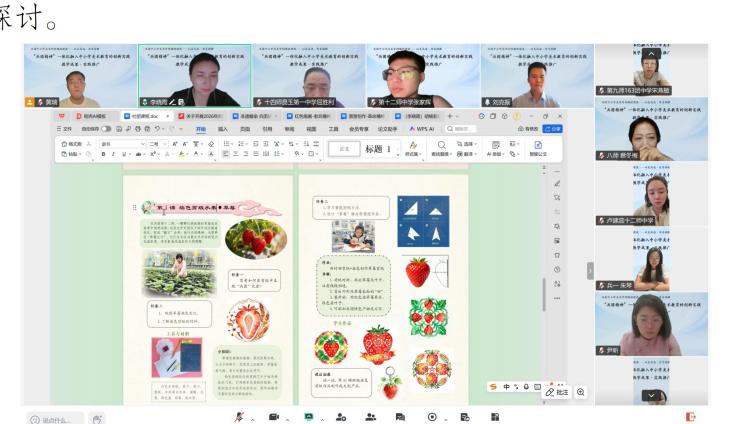Open new tab dropdown next to plus
Viewport: 754px width, 424px height.
(457, 116)
